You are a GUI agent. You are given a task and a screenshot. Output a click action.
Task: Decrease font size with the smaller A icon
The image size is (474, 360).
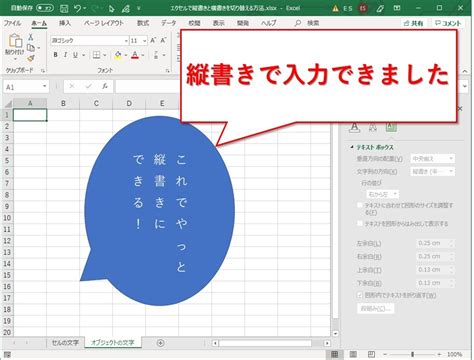163,40
